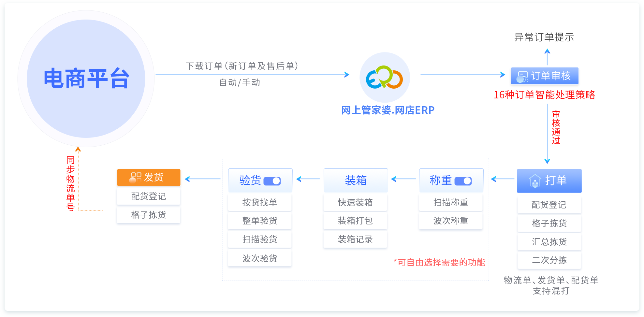Click the 同步物流单号 vertical text

[x=70, y=184]
